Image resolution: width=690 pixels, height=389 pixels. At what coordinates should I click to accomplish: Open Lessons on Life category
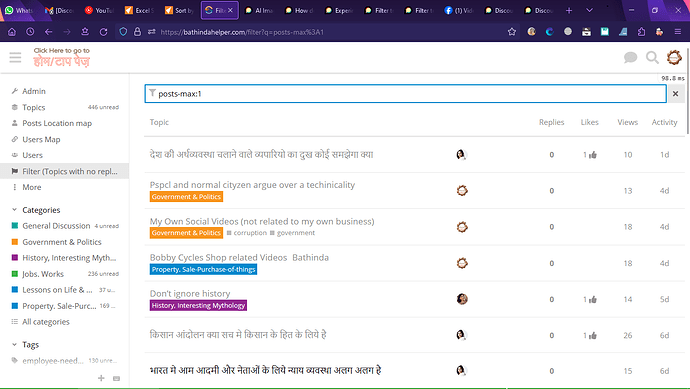click(57, 290)
